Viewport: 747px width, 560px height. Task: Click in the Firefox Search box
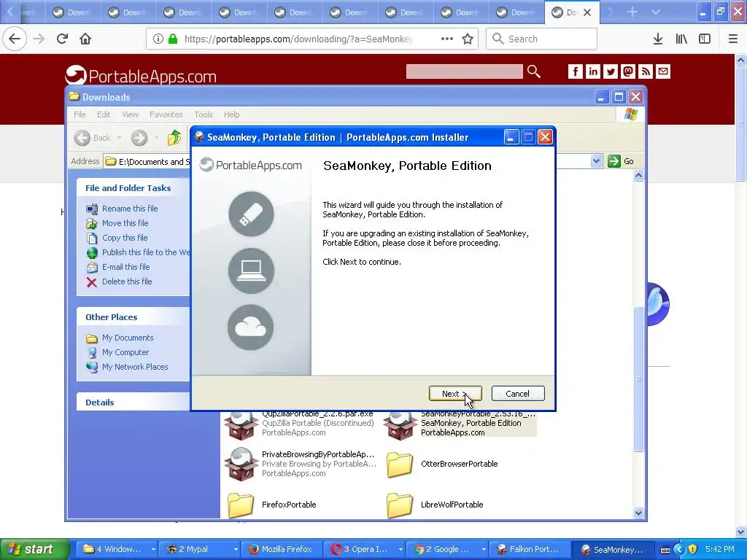point(541,39)
